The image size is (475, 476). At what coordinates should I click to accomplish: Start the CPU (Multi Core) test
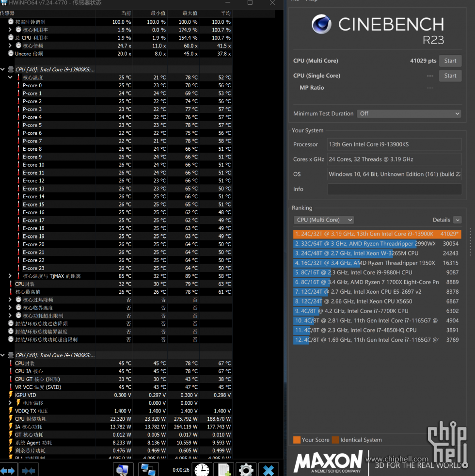point(450,61)
